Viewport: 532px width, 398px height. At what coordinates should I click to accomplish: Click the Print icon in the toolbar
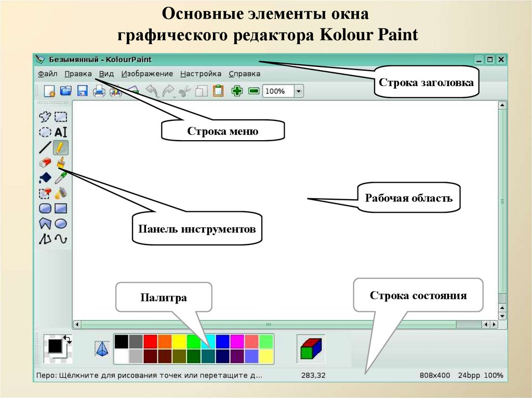(99, 91)
